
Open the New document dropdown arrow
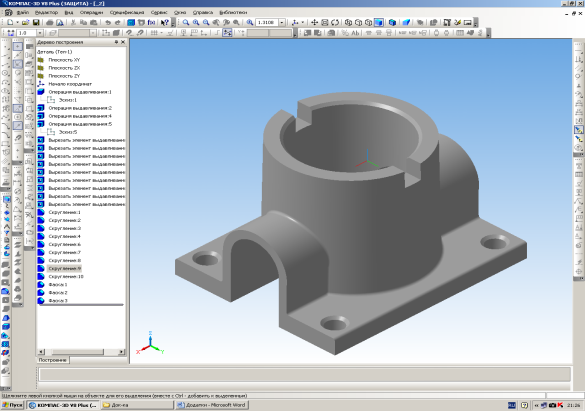point(17,22)
